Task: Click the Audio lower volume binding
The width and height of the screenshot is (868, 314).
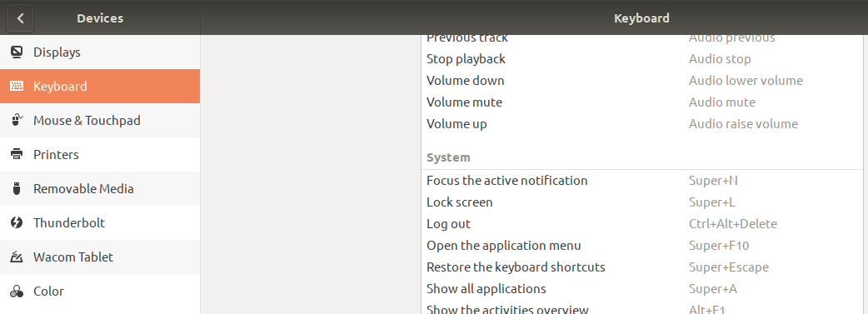Action: (746, 80)
